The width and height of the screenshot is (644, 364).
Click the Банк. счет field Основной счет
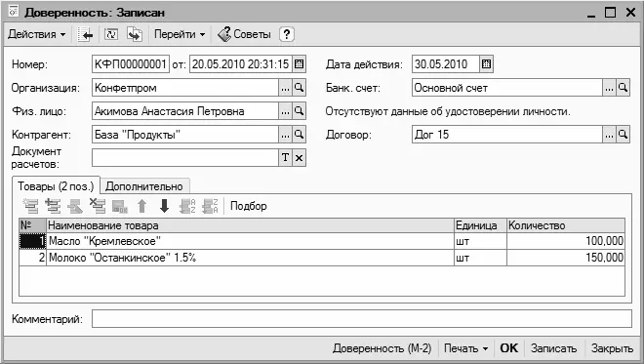pyautogui.click(x=507, y=88)
